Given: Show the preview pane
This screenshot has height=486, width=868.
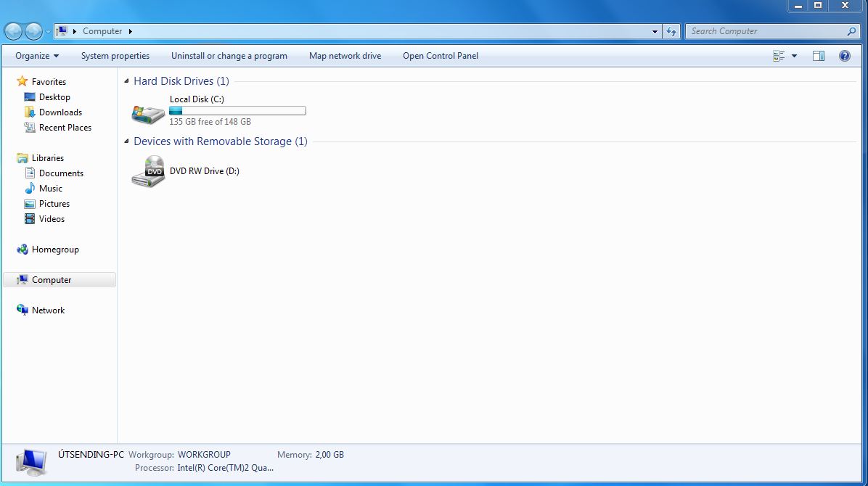Looking at the screenshot, I should point(819,55).
